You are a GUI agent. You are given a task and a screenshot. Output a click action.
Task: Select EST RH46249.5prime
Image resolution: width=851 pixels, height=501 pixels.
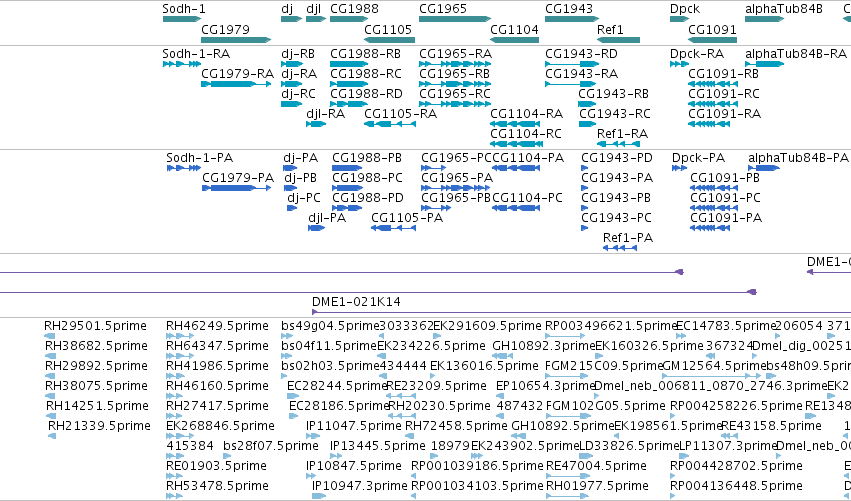[x=217, y=326]
